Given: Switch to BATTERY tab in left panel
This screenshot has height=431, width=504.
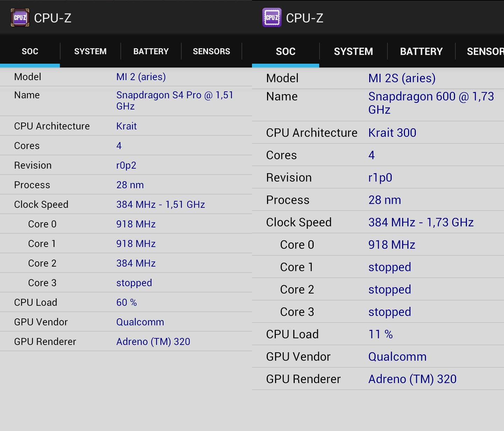Looking at the screenshot, I should (151, 51).
